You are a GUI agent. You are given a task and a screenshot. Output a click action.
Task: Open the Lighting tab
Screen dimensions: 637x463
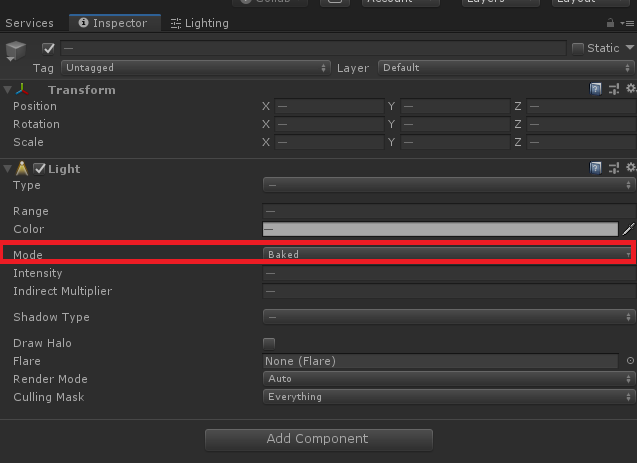point(199,23)
